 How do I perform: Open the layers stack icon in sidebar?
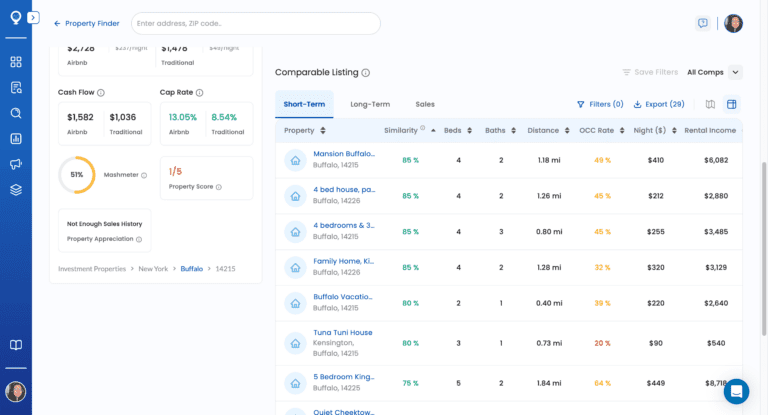pyautogui.click(x=16, y=189)
